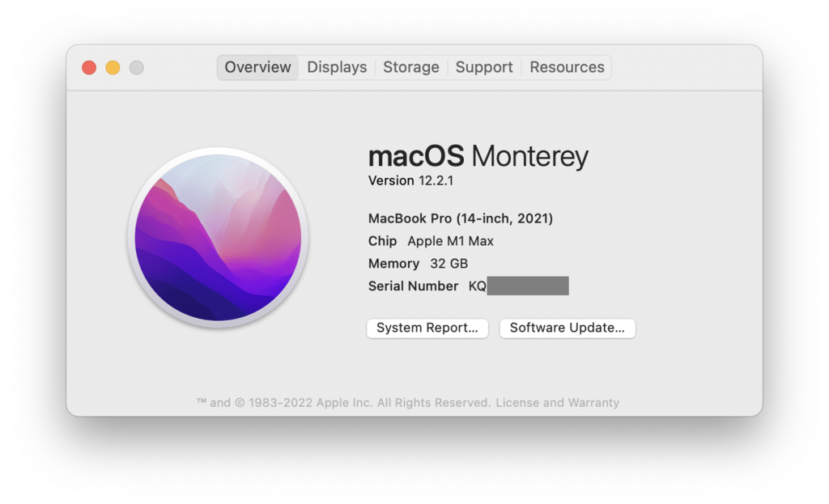Go to the Resources tab

[567, 67]
